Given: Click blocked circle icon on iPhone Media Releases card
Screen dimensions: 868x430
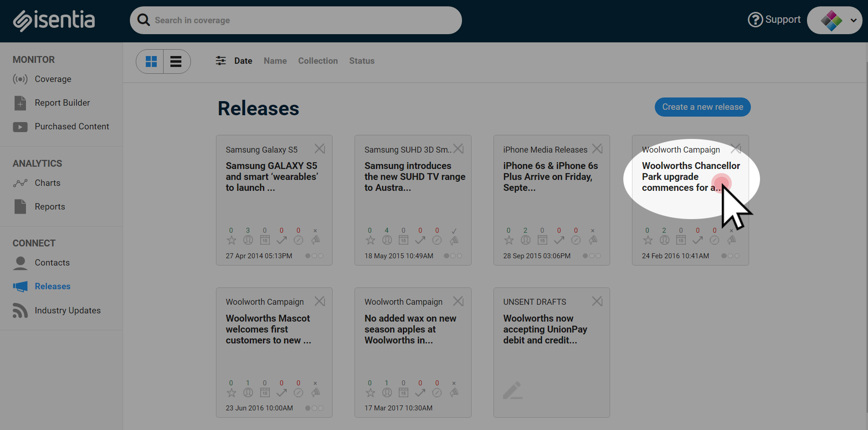Looking at the screenshot, I should pyautogui.click(x=576, y=240).
